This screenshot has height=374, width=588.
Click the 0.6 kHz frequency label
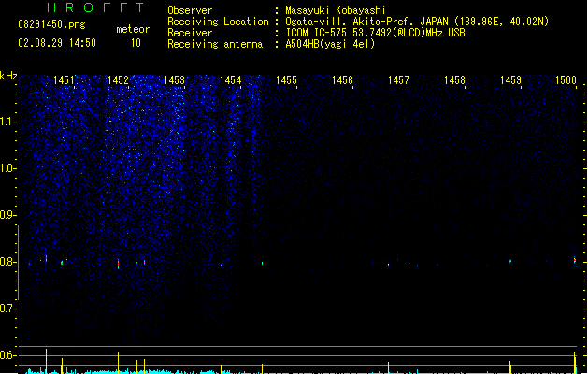pos(7,355)
